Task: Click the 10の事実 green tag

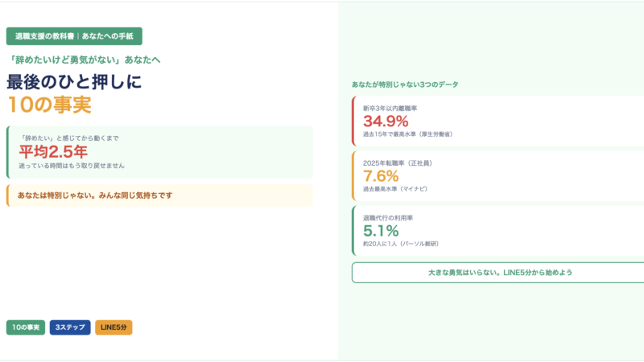Action: click(26, 327)
